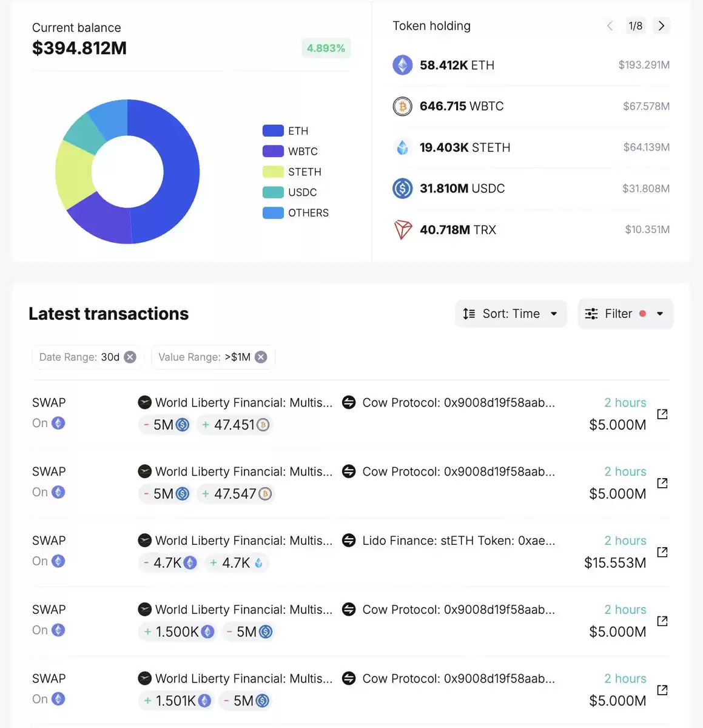Click the $64.139M STETH value

click(x=647, y=147)
